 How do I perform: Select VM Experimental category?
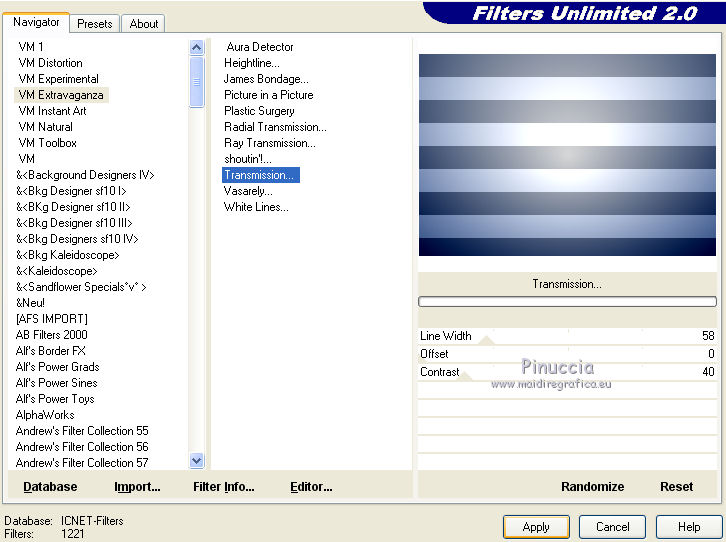click(58, 79)
